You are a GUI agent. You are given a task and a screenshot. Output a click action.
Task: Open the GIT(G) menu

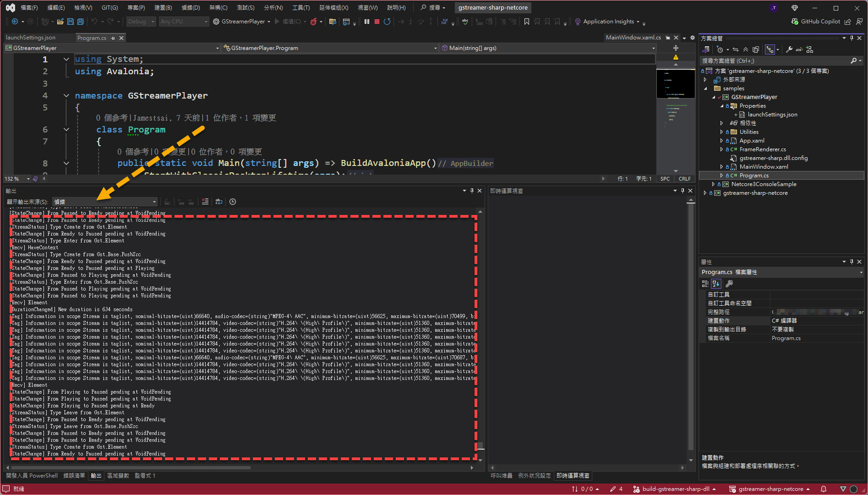[x=109, y=8]
